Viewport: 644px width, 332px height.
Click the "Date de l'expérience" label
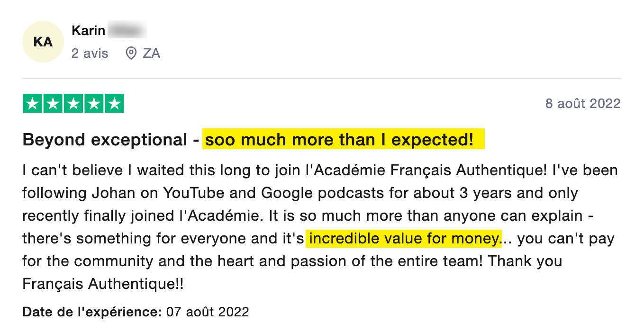[92, 312]
